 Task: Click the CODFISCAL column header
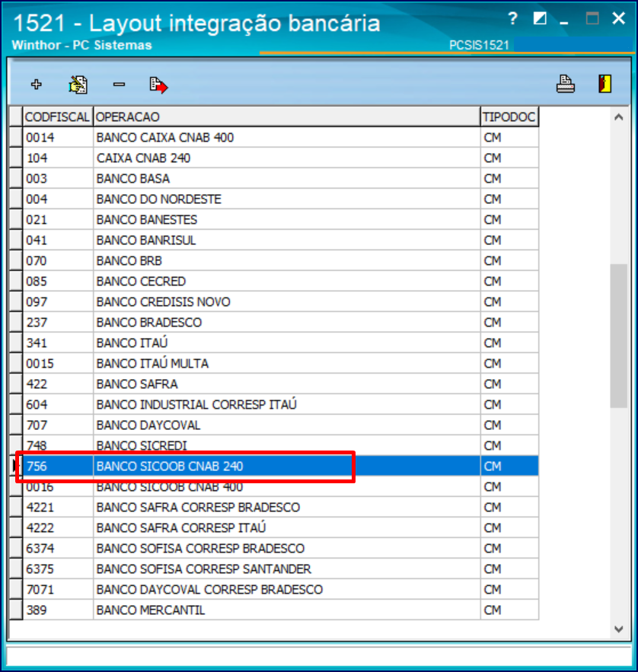tap(57, 116)
